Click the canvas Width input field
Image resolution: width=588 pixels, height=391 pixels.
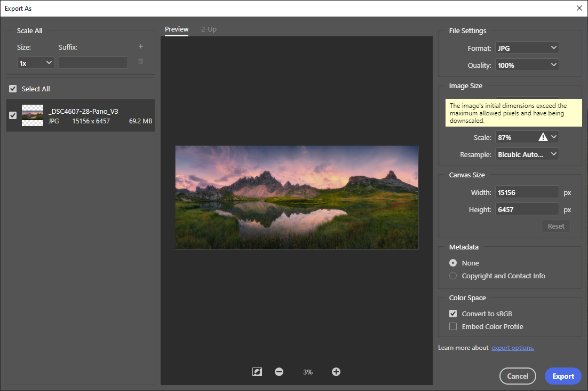527,192
